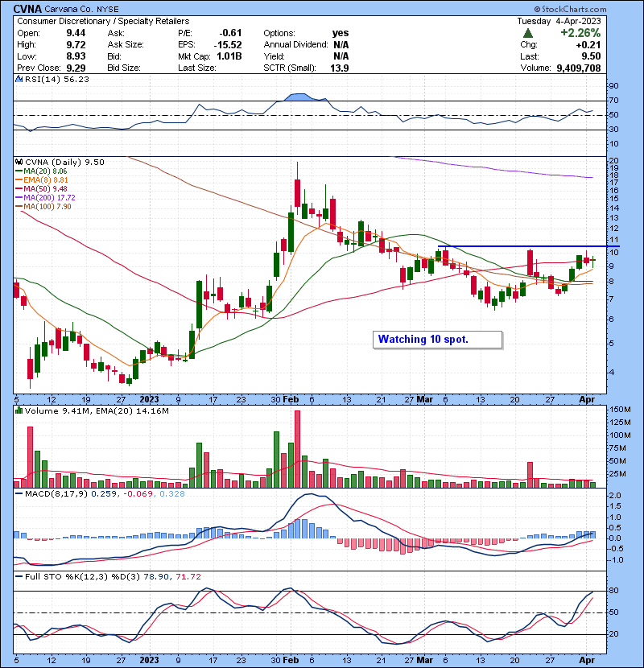644x668 pixels.
Task: Click the Chg value +0.21
Action: 588,45
